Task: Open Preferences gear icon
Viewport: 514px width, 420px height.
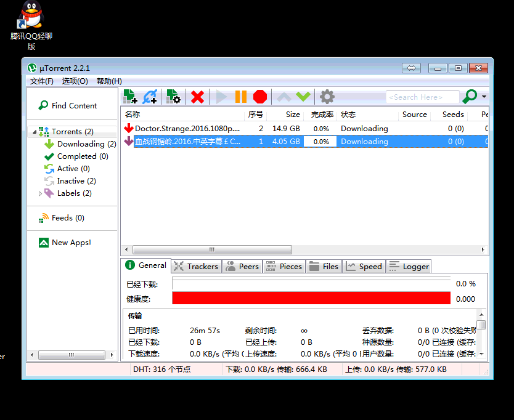Action: pos(327,97)
